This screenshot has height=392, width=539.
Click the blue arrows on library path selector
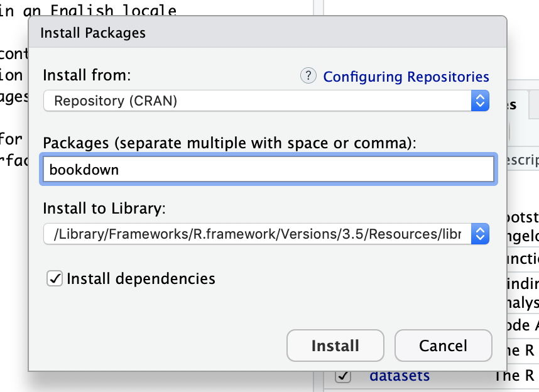(x=480, y=234)
